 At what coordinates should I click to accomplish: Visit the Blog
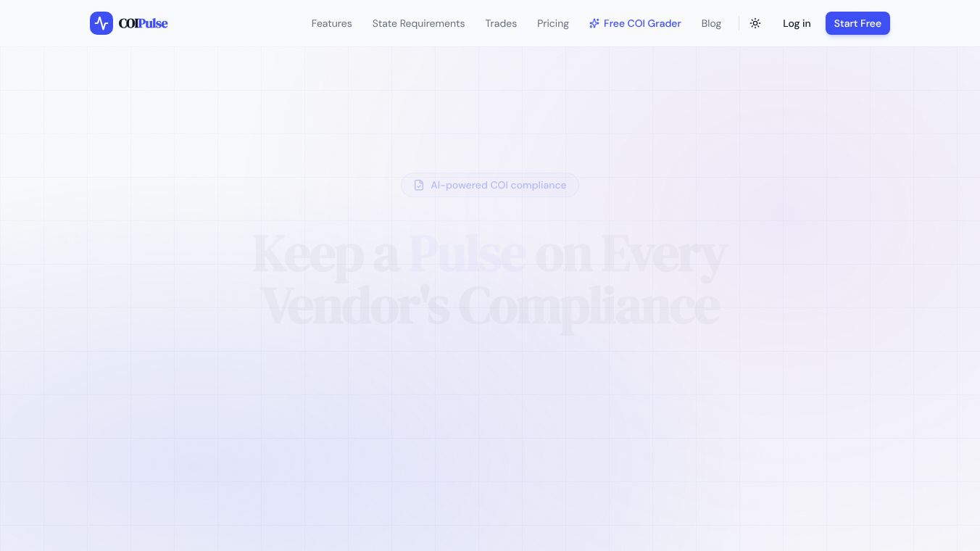point(711,23)
